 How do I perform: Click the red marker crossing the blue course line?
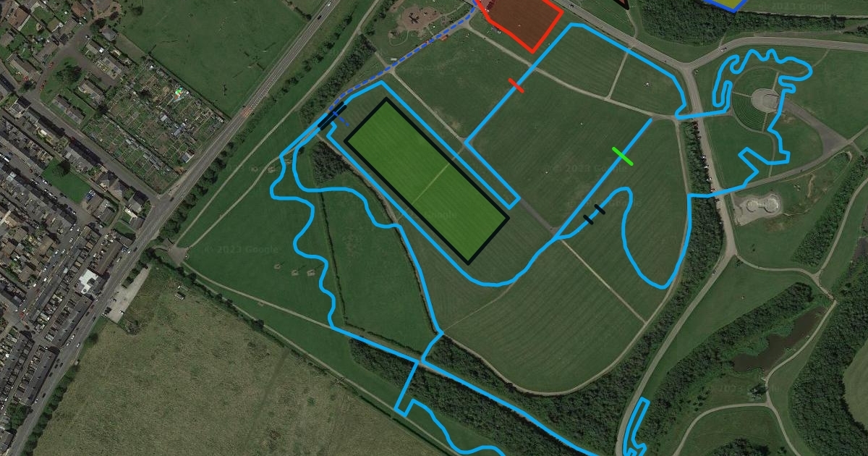tap(516, 85)
